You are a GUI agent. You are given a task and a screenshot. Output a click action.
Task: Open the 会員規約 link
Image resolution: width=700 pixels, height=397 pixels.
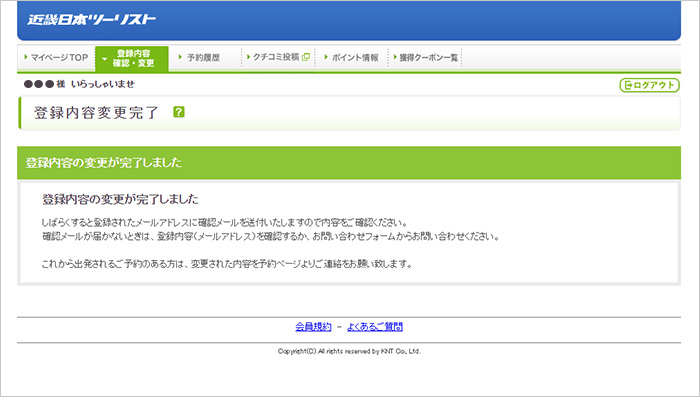tap(313, 327)
